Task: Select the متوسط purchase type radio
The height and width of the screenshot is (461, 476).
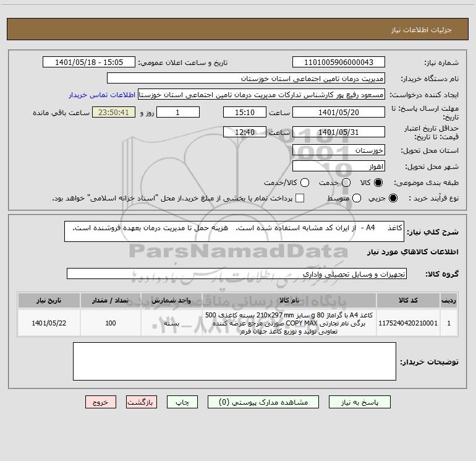Action: pos(357,198)
